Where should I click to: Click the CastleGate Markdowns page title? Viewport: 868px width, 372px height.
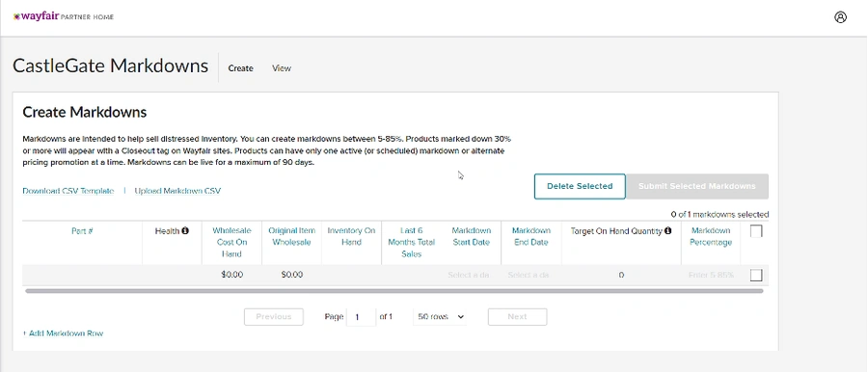(x=110, y=66)
